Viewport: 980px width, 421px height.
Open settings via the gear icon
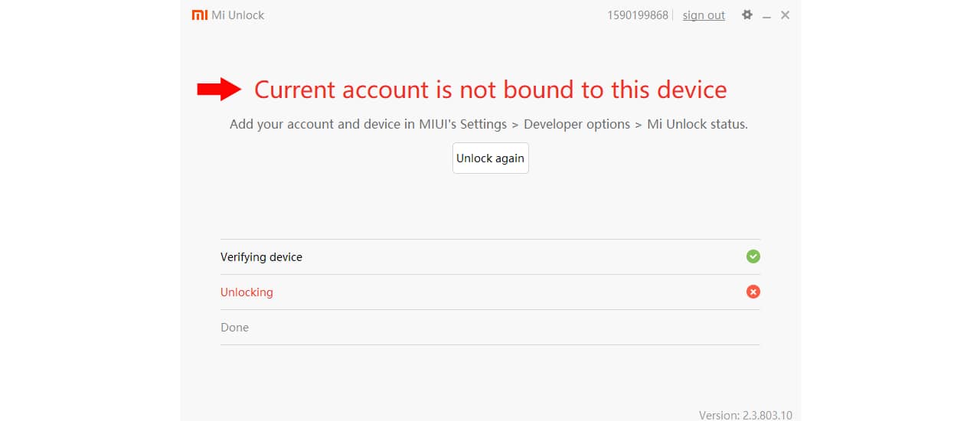[x=747, y=15]
